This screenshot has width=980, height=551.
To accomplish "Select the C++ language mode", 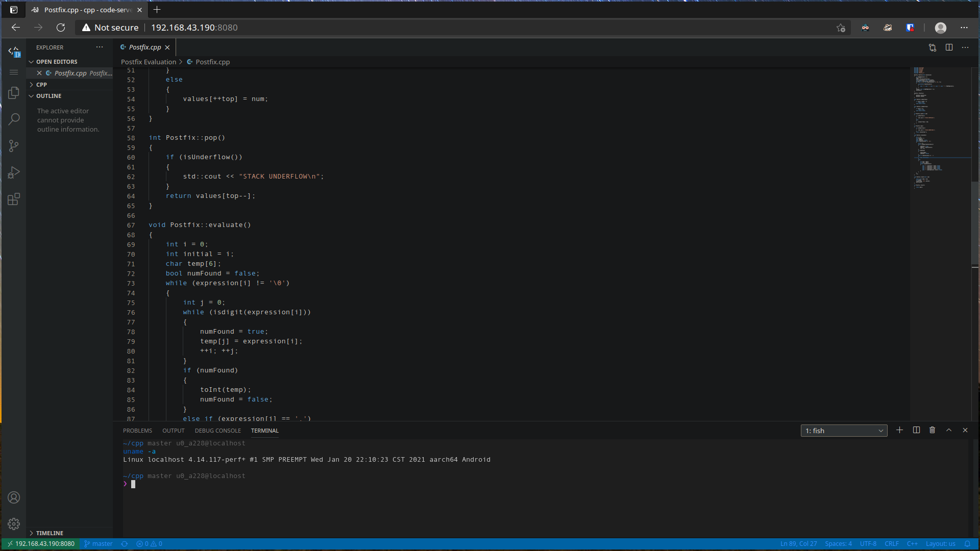I will click(912, 544).
